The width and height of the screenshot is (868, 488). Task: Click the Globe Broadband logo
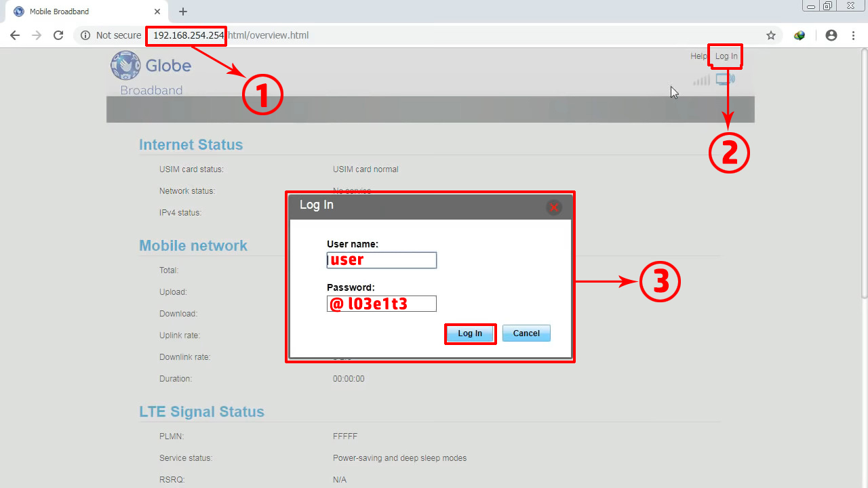[x=151, y=73]
